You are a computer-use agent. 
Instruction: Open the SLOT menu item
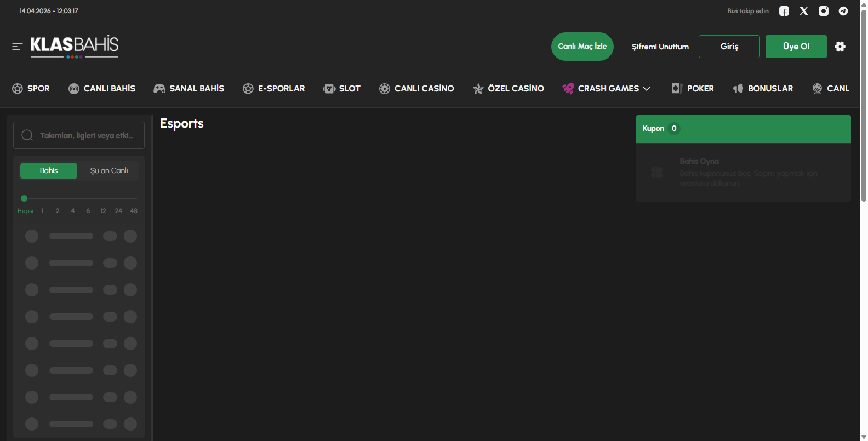[342, 89]
